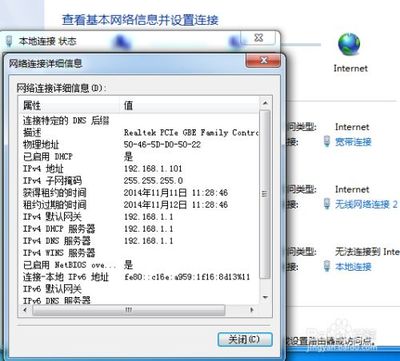Close the 本地连接 状态 window
Screen dimensions: 400x361
[x=258, y=38]
